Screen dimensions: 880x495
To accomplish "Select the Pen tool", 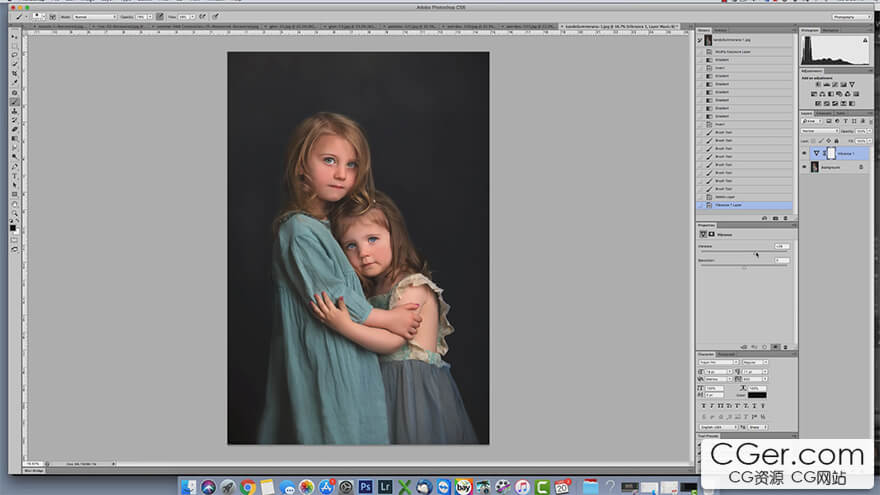I will 15,166.
